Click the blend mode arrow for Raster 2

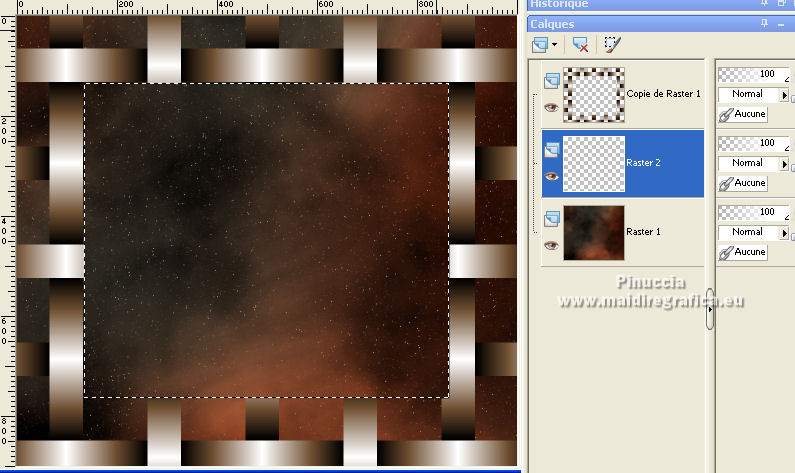784,164
